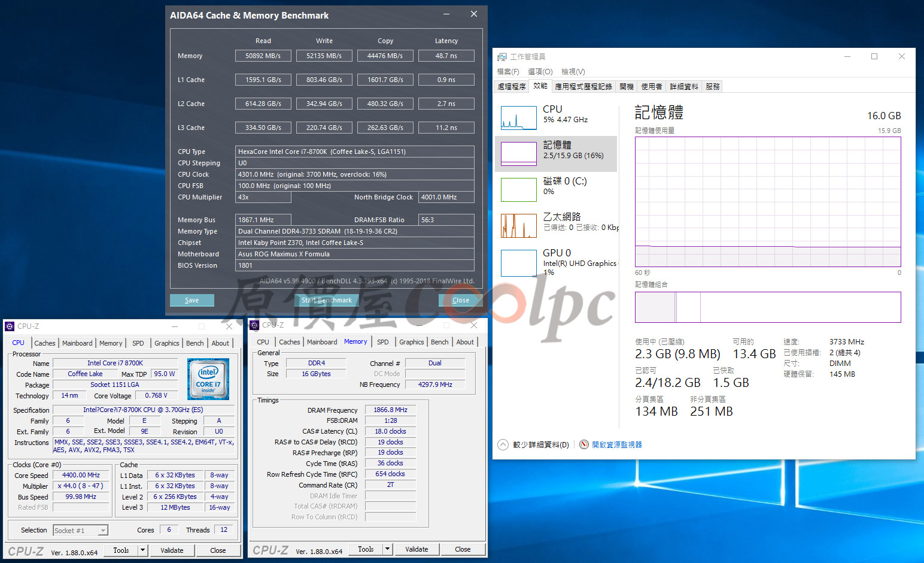Click CAS# Latency value 18.0 clocks
This screenshot has height=563, width=924.
(x=391, y=431)
